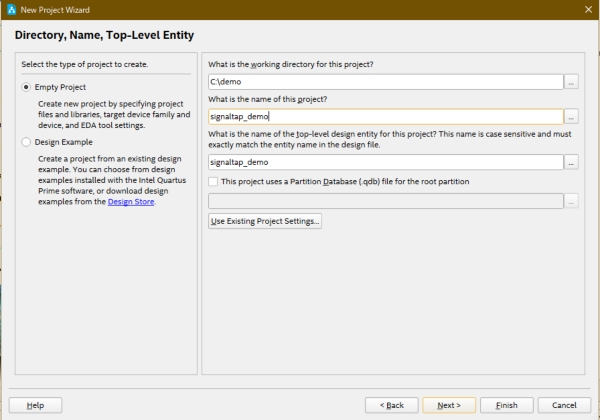
Task: Select the Empty Project radio option
Action: coord(26,87)
